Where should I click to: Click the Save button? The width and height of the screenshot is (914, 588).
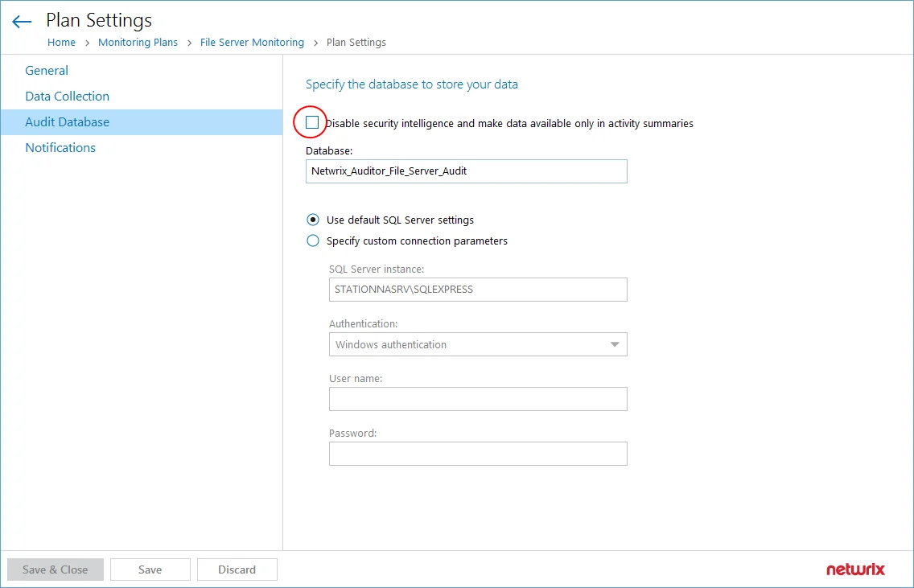[150, 569]
